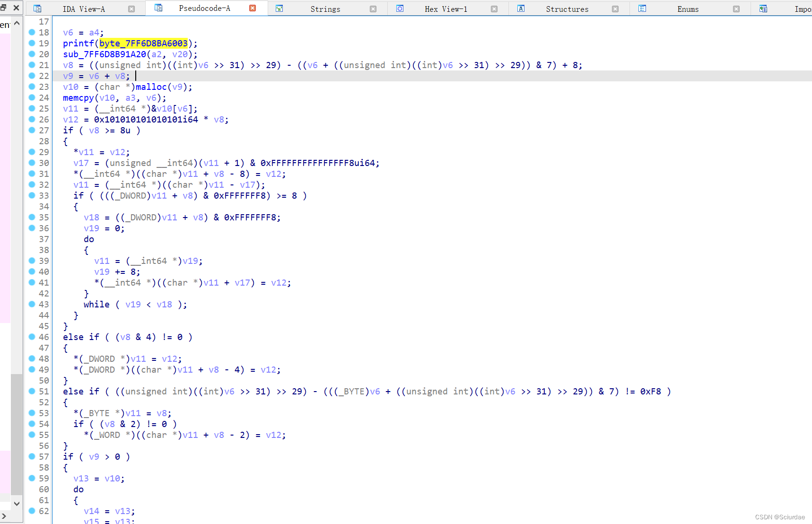Click the Structures tab icon
This screenshot has width=812, height=524.
tap(521, 9)
